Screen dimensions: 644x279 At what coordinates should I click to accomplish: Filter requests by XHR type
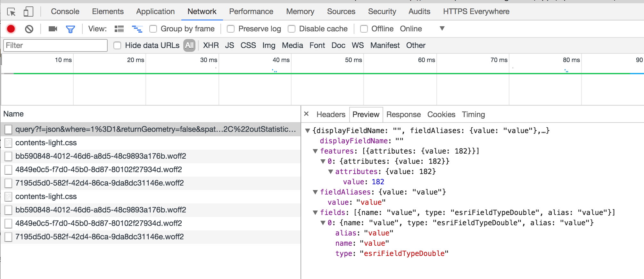click(211, 45)
